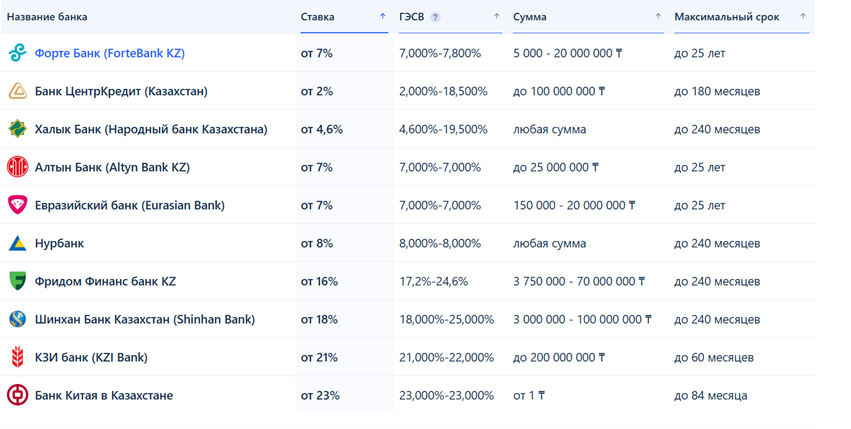Click 'любая сумма' in Халык Банк row
This screenshot has width=851, height=429.
click(549, 129)
